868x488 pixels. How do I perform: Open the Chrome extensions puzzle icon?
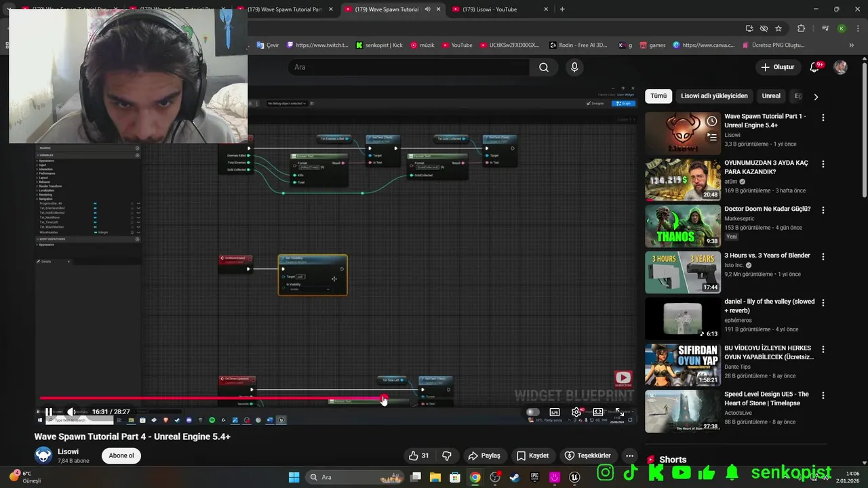tap(802, 28)
